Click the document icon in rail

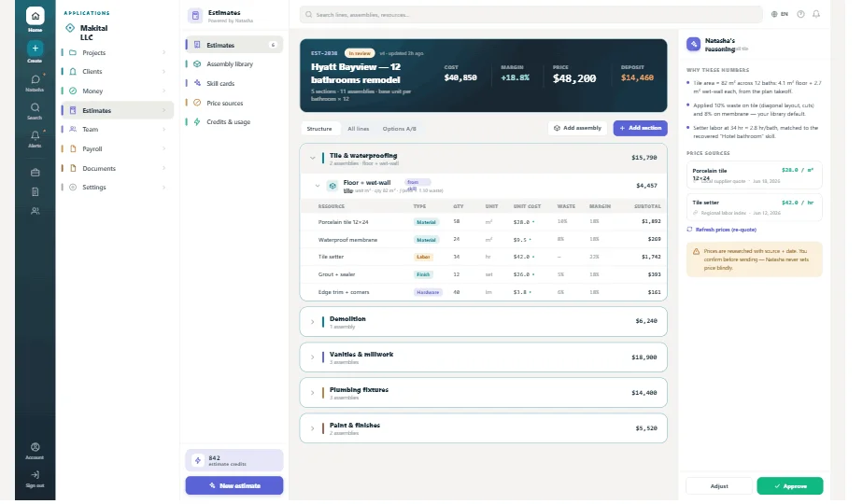35,192
